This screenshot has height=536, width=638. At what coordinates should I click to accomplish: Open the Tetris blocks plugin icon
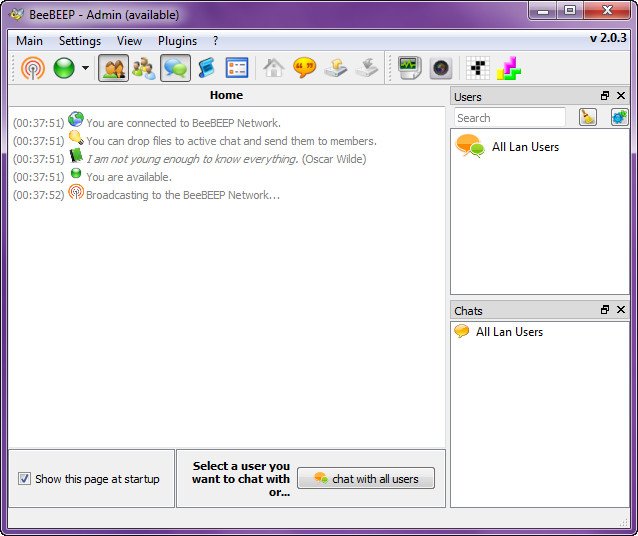pos(509,68)
